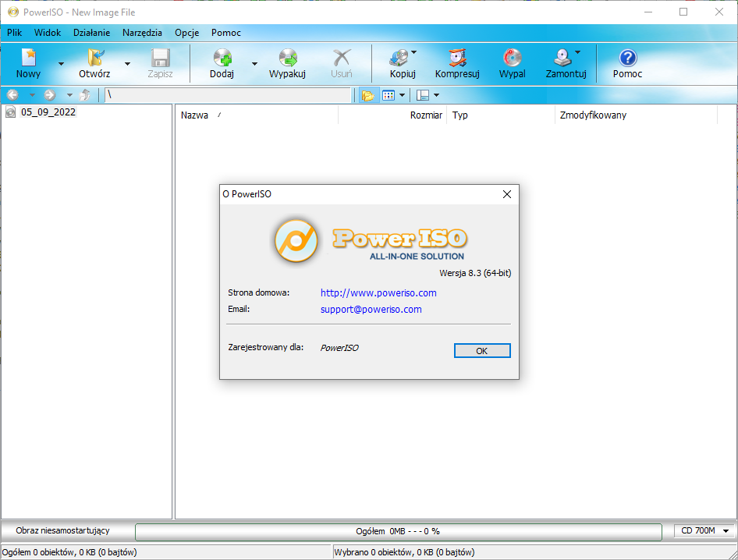Click the Obraz niesamostartujący status button

tap(62, 531)
